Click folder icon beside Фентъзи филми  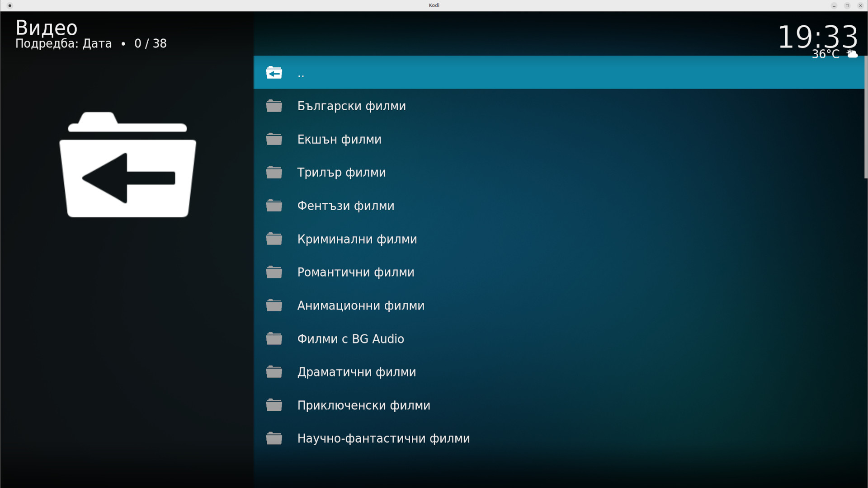pos(274,206)
